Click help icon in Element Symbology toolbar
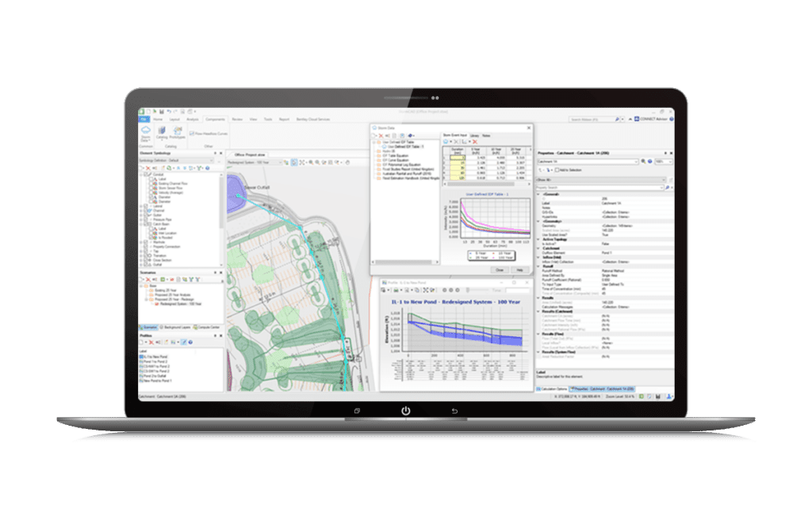The image size is (812, 528). pos(208,168)
